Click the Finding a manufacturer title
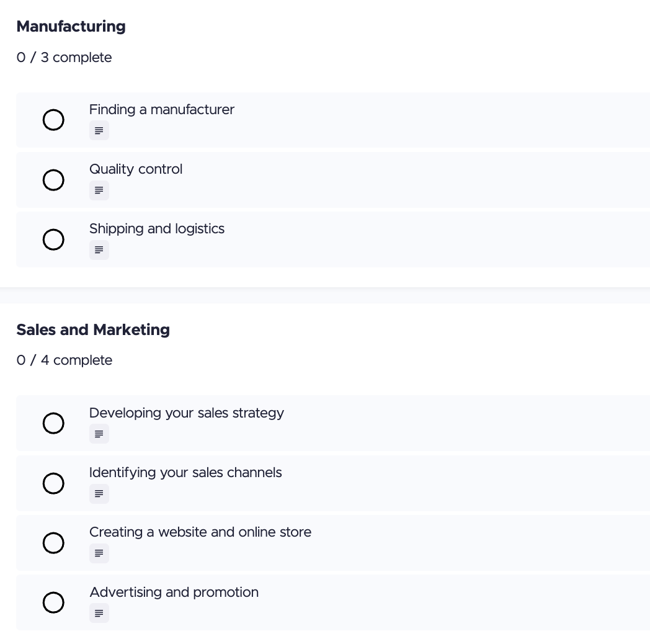This screenshot has width=650, height=644. tap(162, 110)
